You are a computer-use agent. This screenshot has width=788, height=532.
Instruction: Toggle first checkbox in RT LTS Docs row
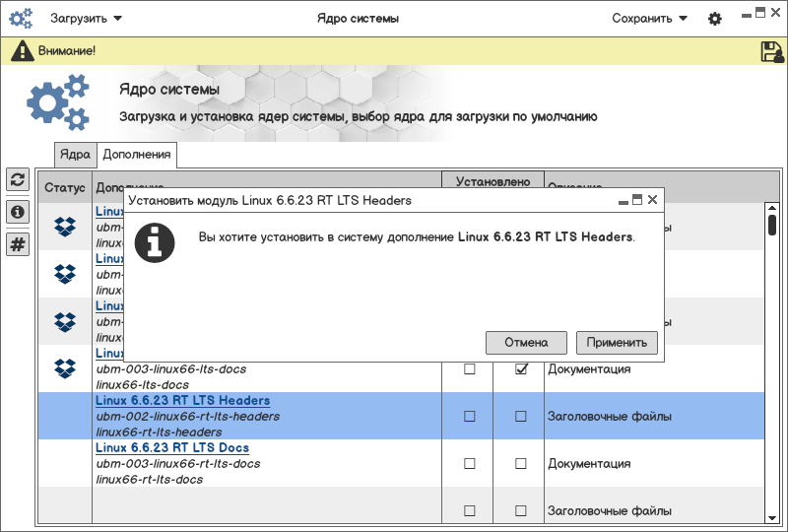click(470, 464)
